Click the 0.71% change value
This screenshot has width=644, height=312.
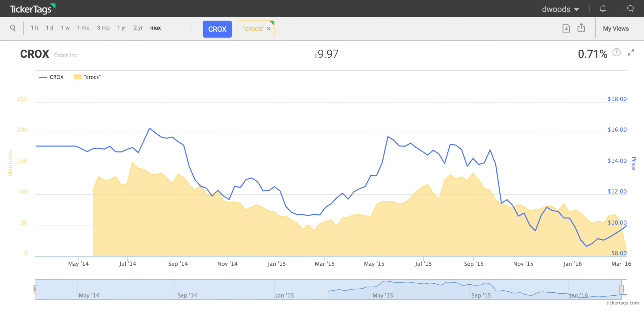pos(592,54)
